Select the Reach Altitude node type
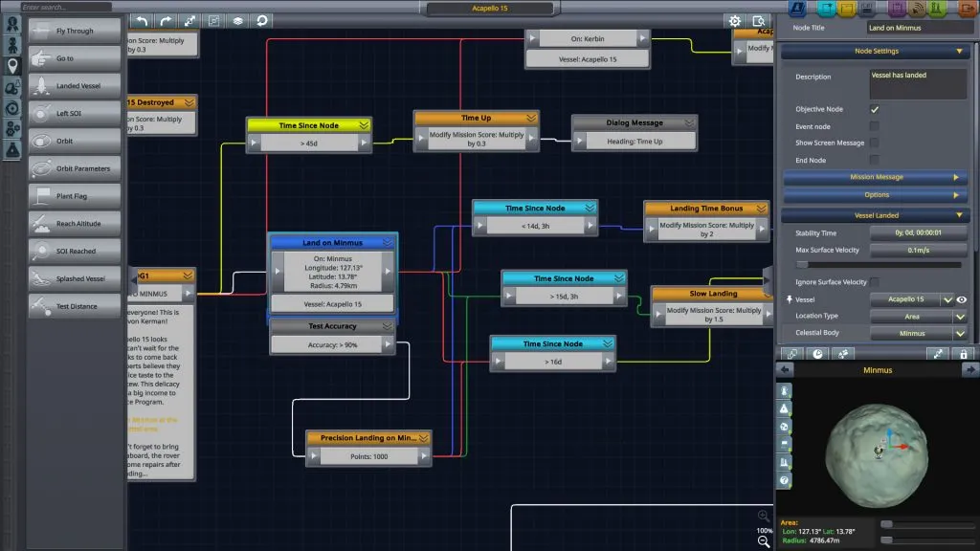The image size is (980, 551). (x=75, y=223)
